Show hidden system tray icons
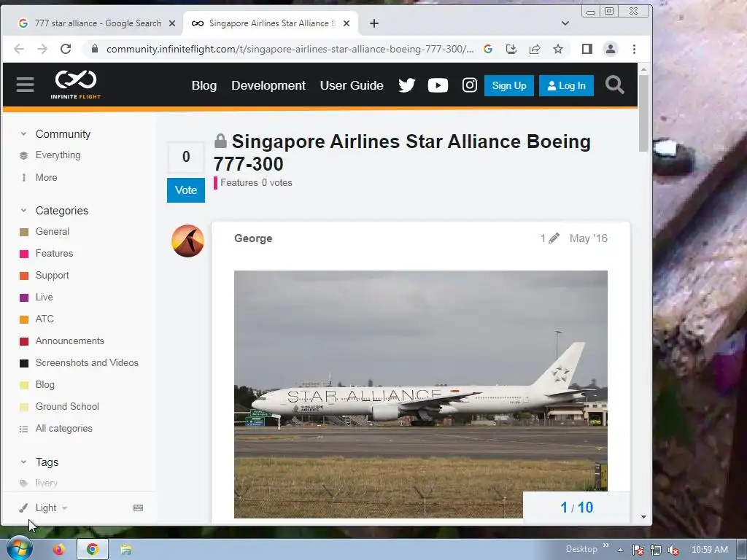 [x=620, y=550]
